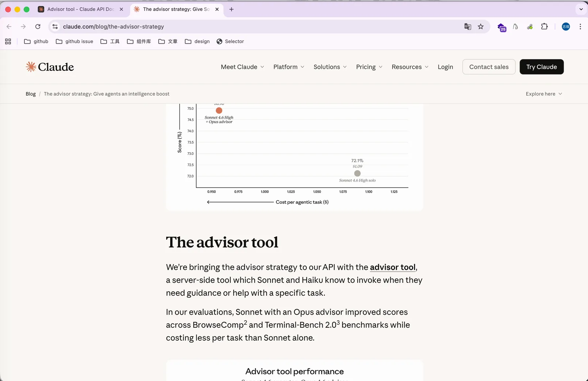Click the 72.1% score label
Image resolution: width=588 pixels, height=381 pixels.
point(357,161)
